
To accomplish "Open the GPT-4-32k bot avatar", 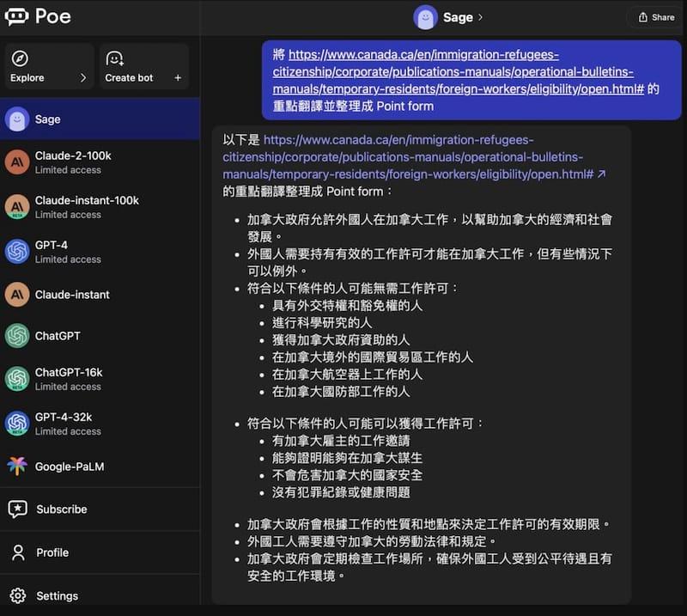I will coord(17,424).
